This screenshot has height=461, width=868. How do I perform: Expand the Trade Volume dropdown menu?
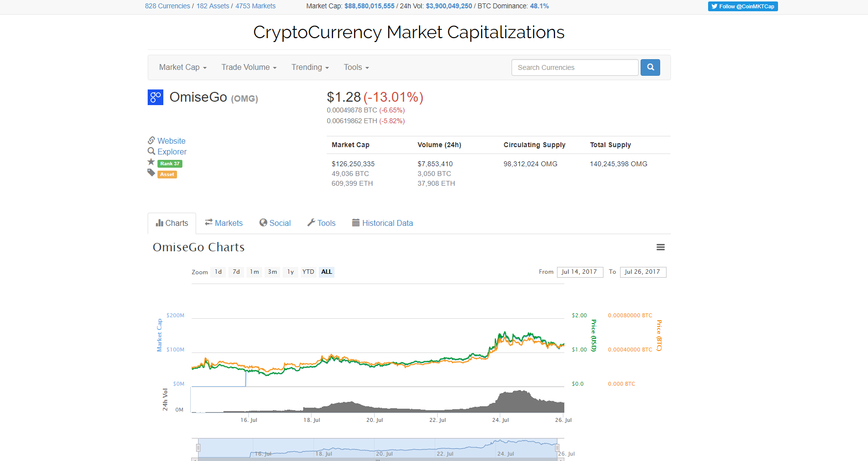[249, 67]
